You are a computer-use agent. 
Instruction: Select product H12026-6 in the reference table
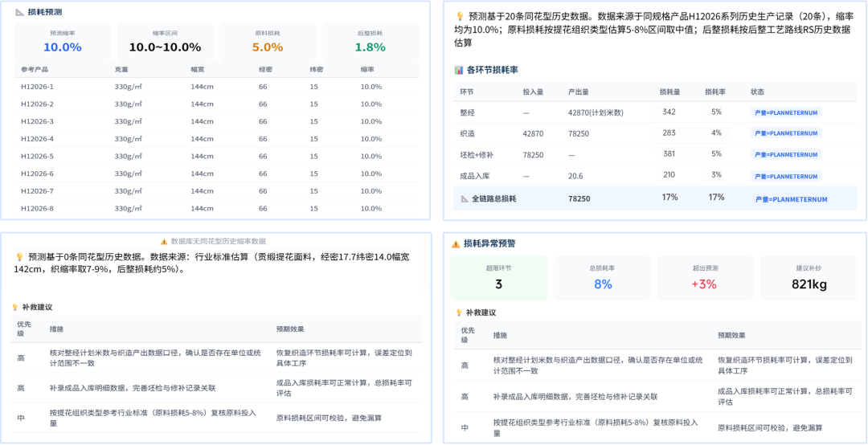[37, 174]
